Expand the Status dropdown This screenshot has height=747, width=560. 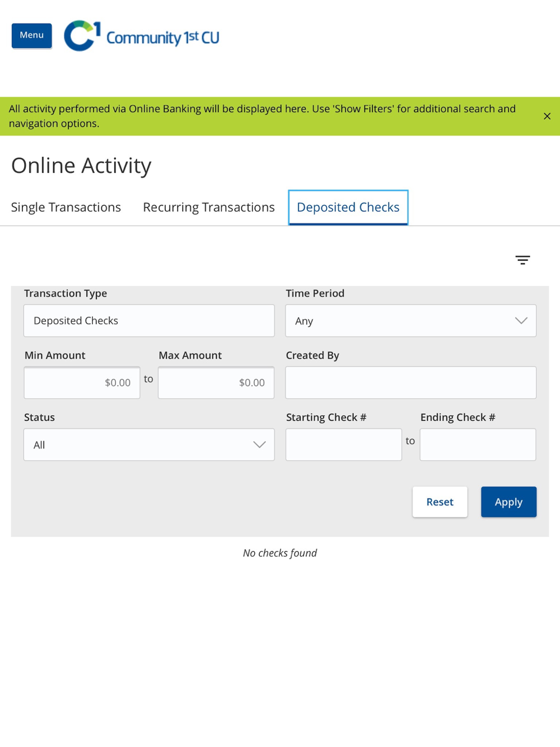(x=149, y=445)
